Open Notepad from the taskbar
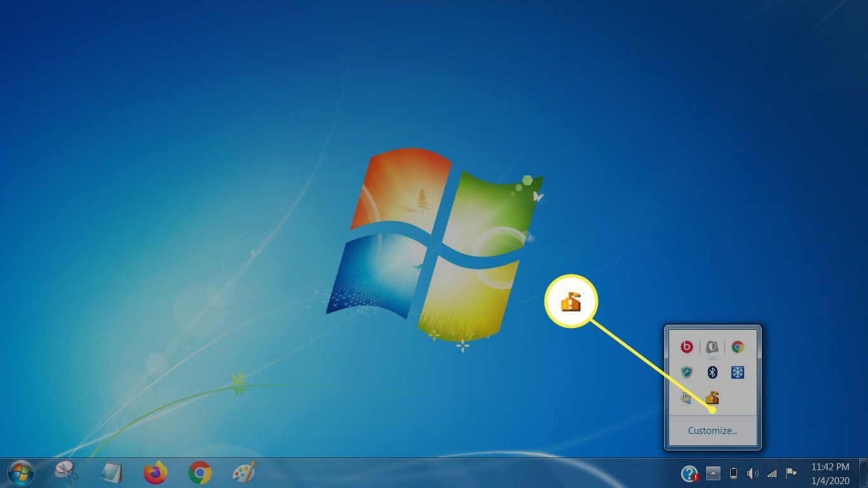The image size is (868, 488). [111, 473]
